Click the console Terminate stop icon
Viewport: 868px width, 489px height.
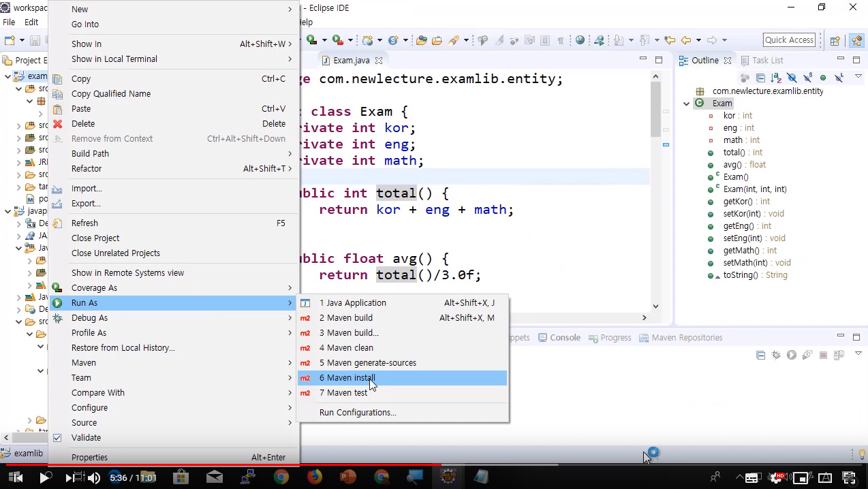[823, 355]
